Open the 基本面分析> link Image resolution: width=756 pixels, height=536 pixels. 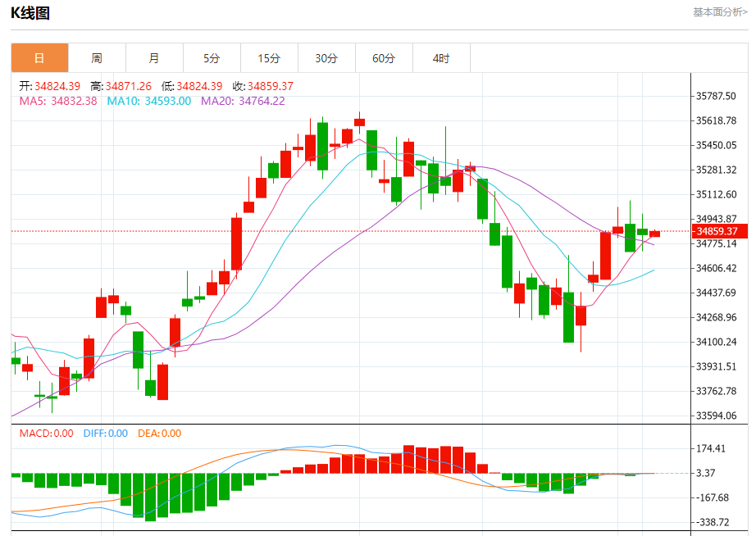click(x=720, y=12)
